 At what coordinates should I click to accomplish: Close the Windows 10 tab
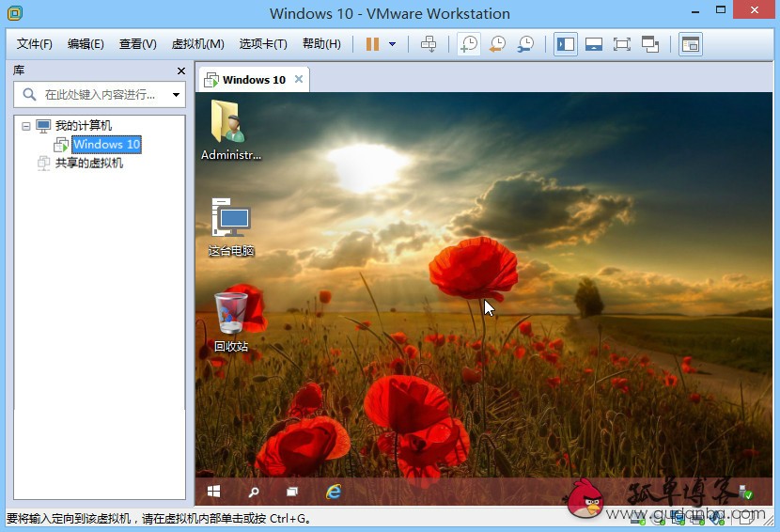coord(299,79)
